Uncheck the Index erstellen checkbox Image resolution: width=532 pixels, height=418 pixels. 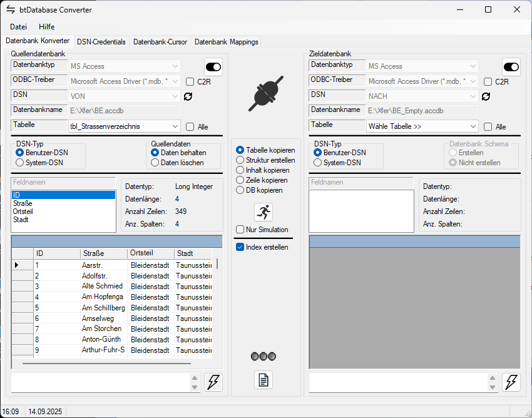click(x=240, y=247)
